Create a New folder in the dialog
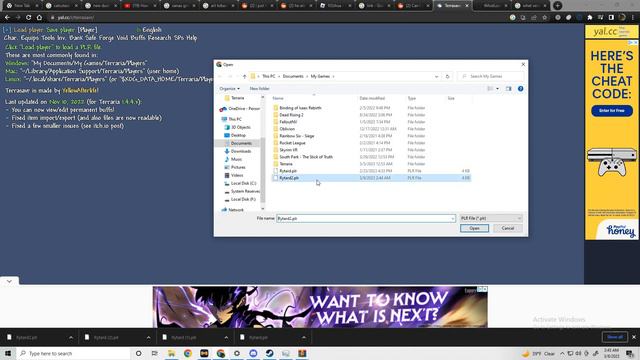The width and height of the screenshot is (640, 360). click(260, 89)
